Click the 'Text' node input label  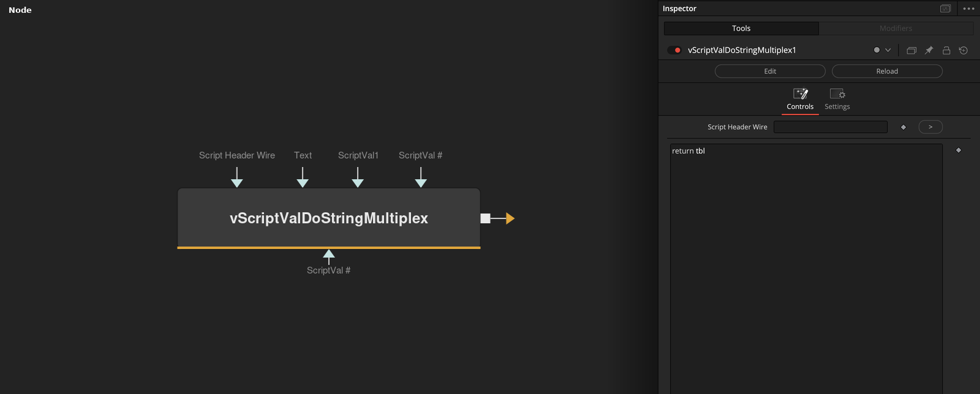click(303, 155)
